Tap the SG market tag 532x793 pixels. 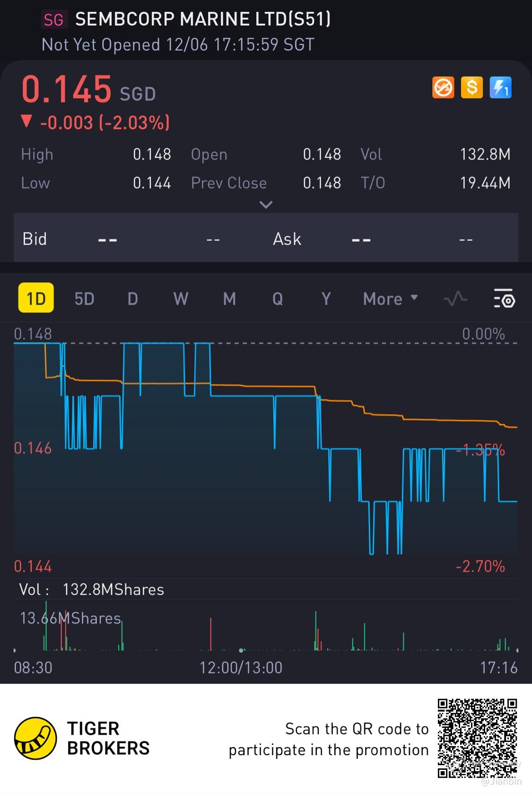coord(53,20)
